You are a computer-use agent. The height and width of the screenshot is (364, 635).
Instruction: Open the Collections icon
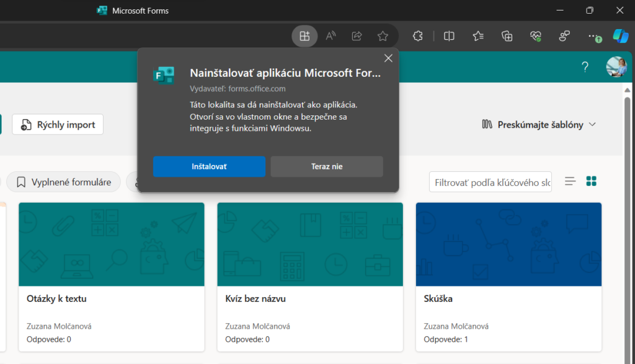(x=507, y=36)
